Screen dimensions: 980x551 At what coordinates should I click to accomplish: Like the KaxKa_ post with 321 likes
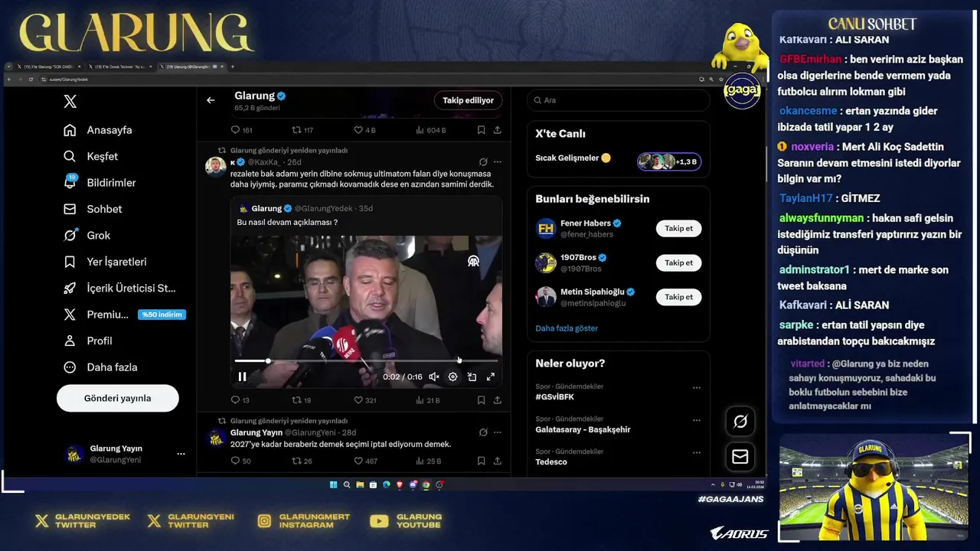[x=365, y=399]
